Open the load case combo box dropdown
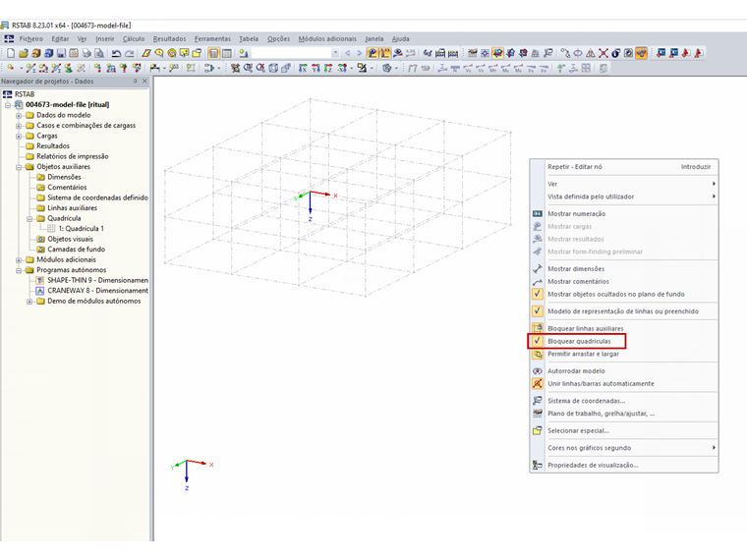Screen dimensions: 747x560 335,53
